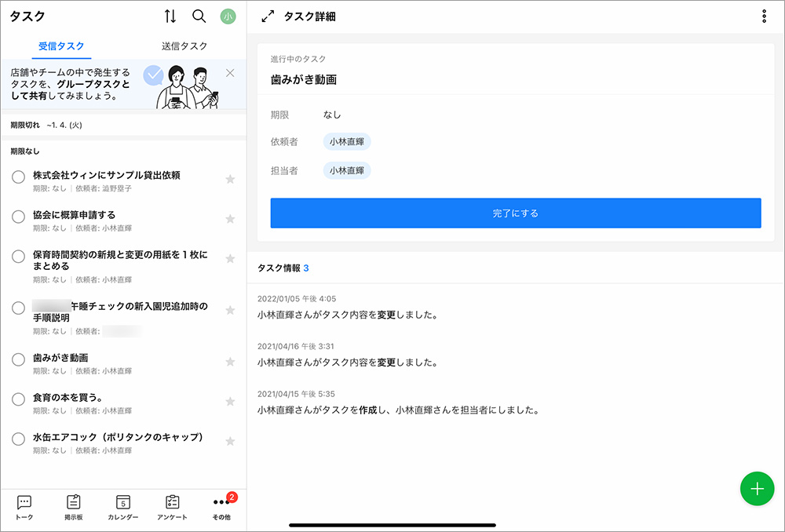Screen dimensions: 785x532
Task: Open the トーク chat section
Action: pyautogui.click(x=24, y=507)
